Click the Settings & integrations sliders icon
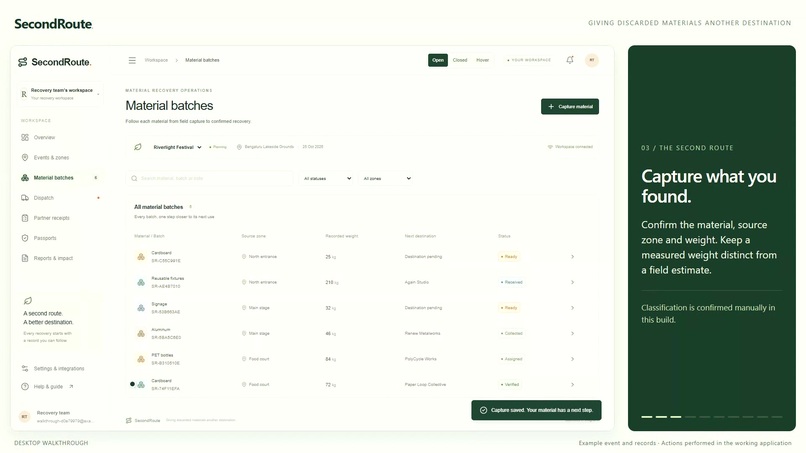 pos(25,369)
